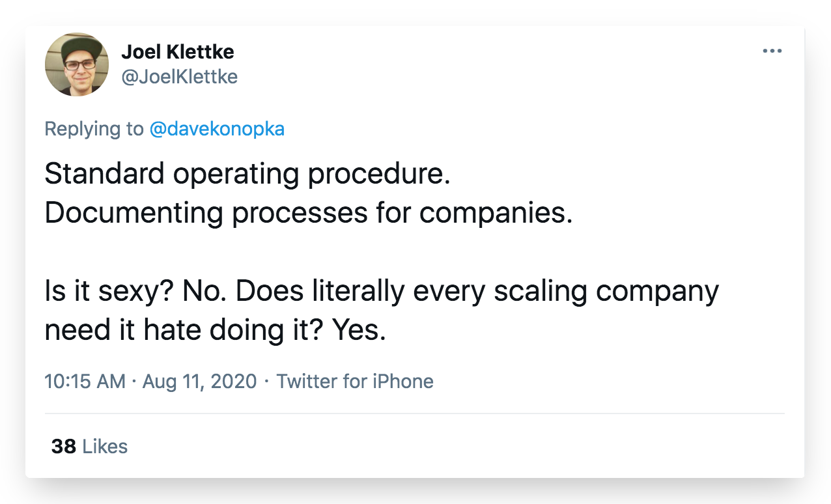Click the "Standard operating procedure." line
The image size is (831, 504).
247,175
